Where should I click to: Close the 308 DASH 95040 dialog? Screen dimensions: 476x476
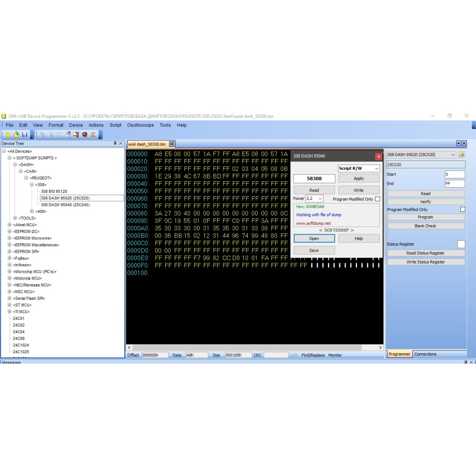point(378,156)
